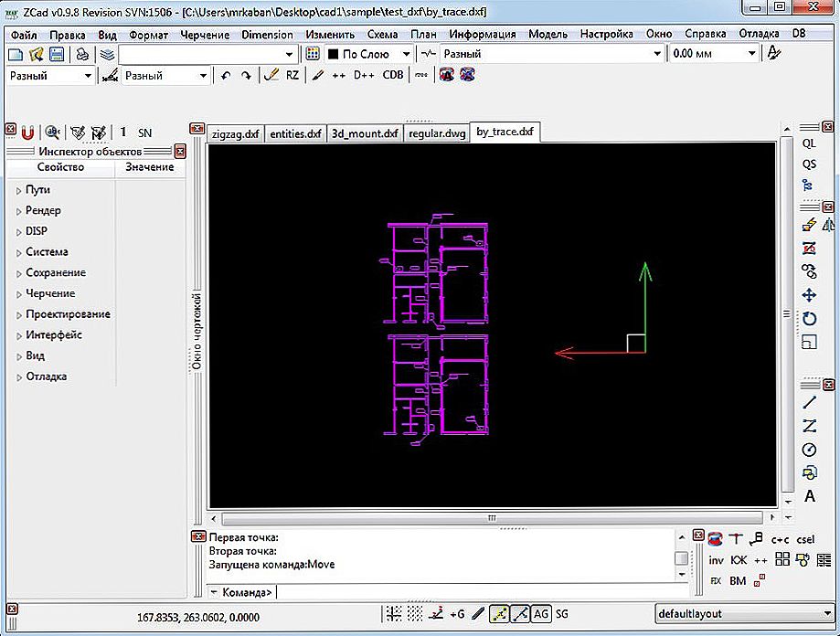Open the color palette grid icon
Viewport: 840px width, 636px height.
[x=313, y=54]
